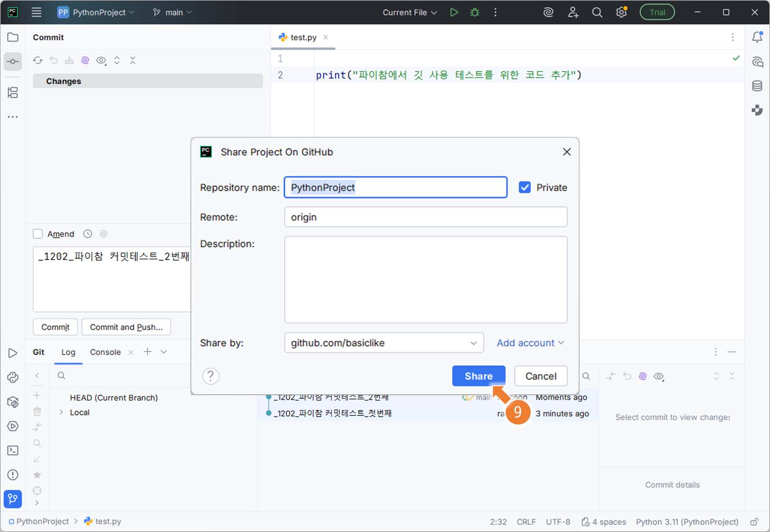Open Git tool window icon in sidebar
This screenshot has height=532, width=770.
13,499
